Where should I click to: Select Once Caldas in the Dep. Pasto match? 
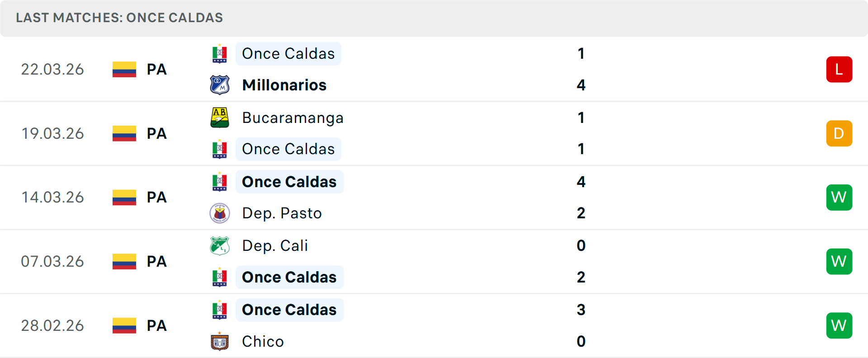tap(289, 182)
